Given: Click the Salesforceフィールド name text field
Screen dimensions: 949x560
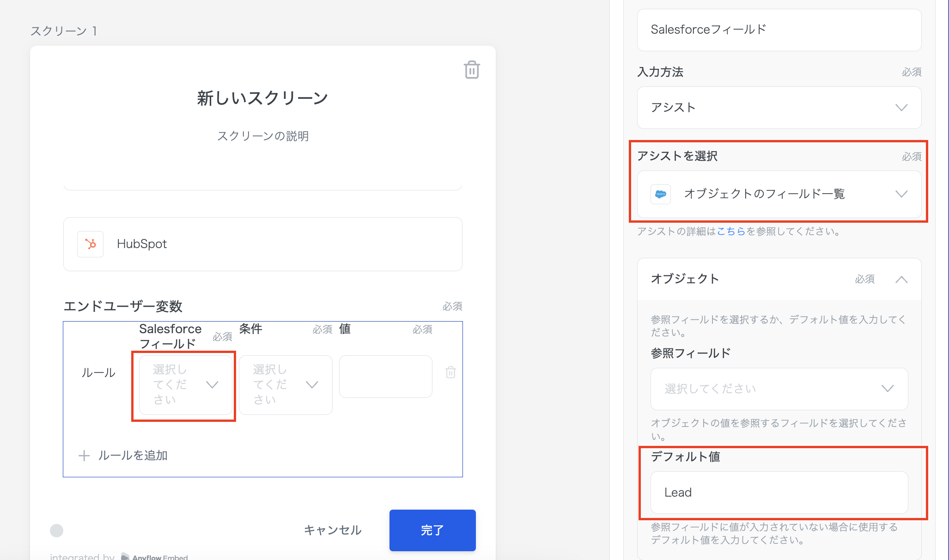Looking at the screenshot, I should tap(779, 30).
